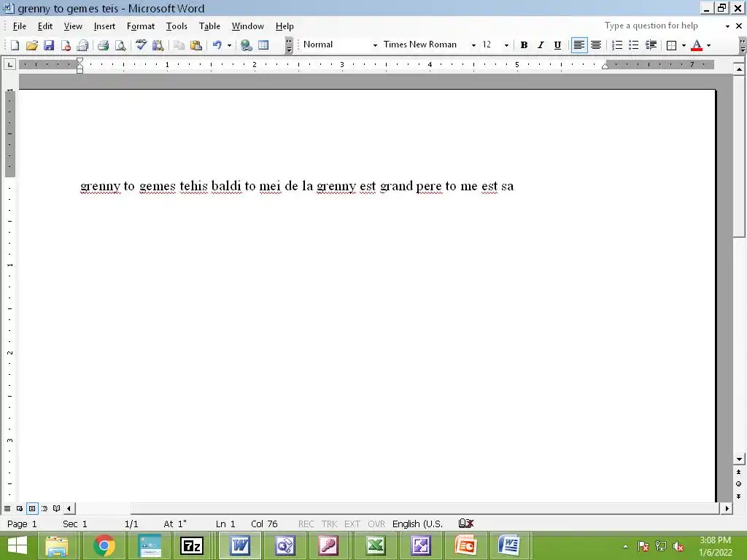Viewport: 747px width, 560px height.
Task: Expand the Borders dropdown arrow
Action: [684, 45]
